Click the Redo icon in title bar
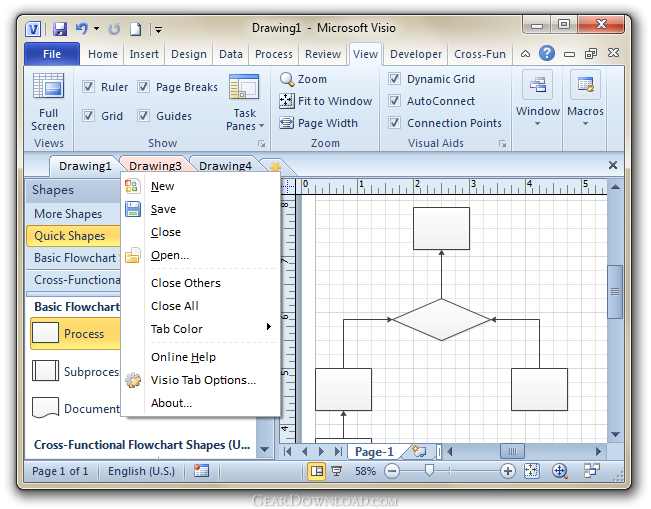 114,29
